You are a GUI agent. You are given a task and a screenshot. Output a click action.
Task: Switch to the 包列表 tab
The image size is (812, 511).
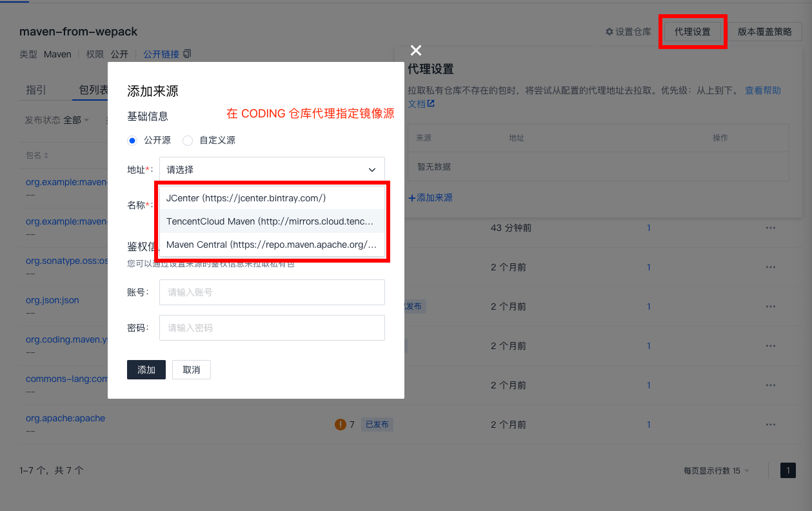pos(94,90)
